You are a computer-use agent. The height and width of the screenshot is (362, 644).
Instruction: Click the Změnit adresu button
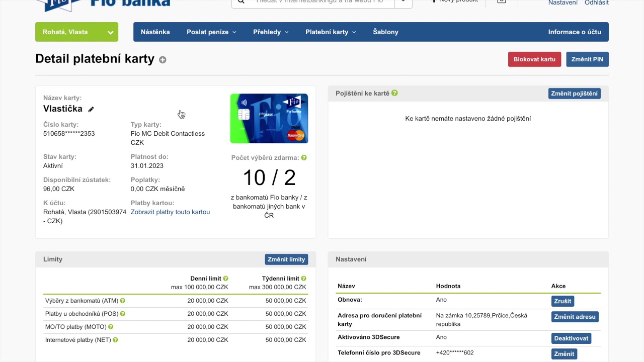point(575,317)
